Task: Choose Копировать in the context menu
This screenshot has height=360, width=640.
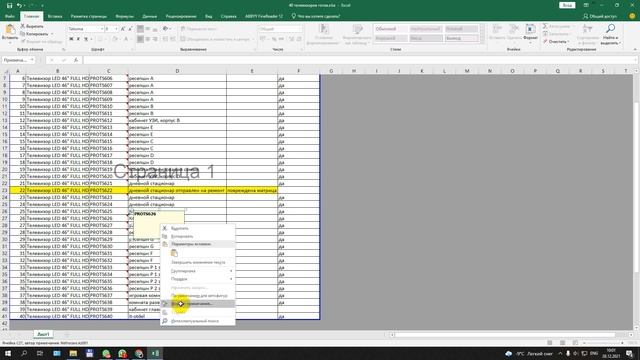Action: (x=198, y=236)
